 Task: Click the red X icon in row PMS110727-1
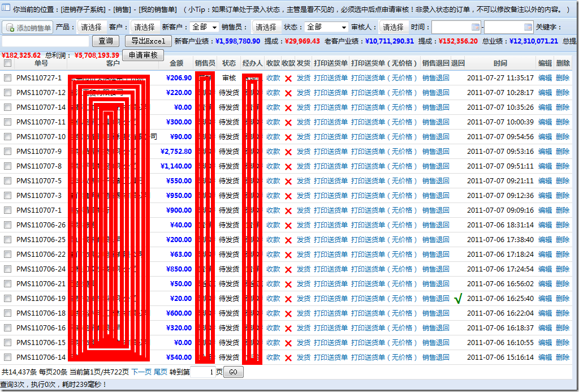coord(288,78)
